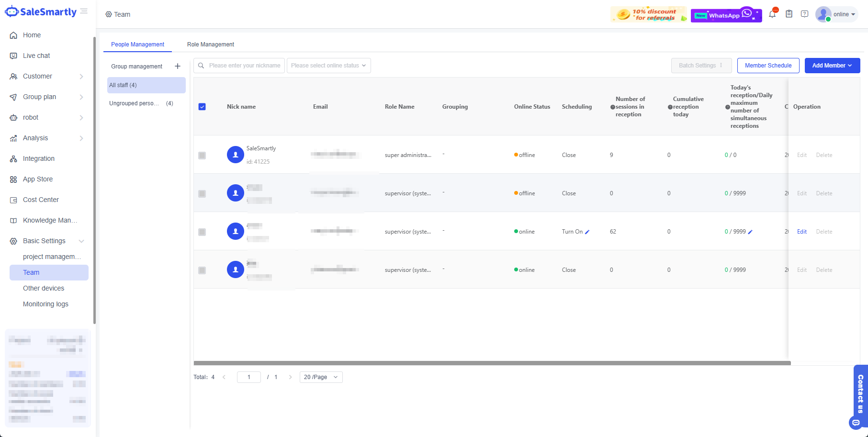
Task: Open the online status filter dropdown
Action: (x=328, y=66)
